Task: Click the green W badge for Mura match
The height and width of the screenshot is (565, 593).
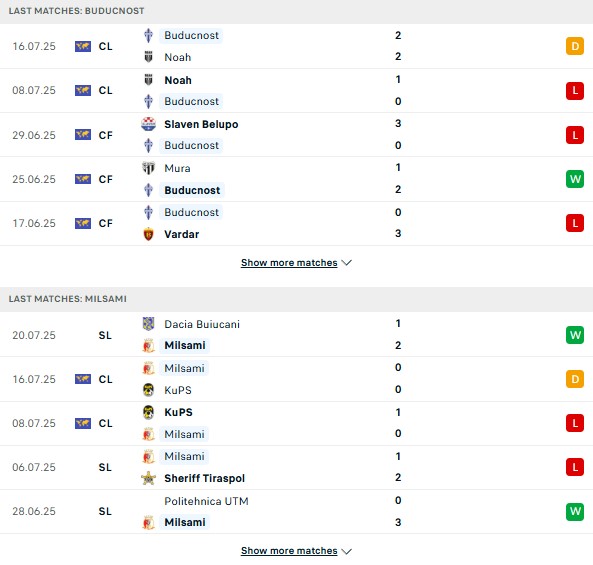Action: [x=575, y=179]
